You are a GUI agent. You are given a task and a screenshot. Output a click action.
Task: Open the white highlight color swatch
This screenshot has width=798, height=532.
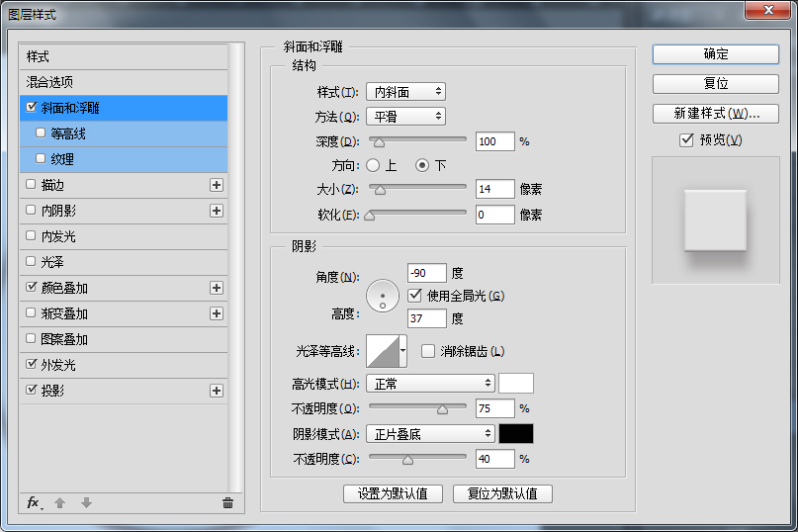516,384
